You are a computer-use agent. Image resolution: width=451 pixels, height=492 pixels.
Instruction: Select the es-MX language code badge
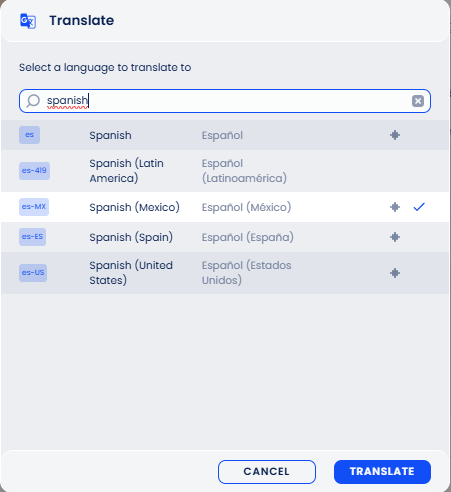[x=34, y=207]
